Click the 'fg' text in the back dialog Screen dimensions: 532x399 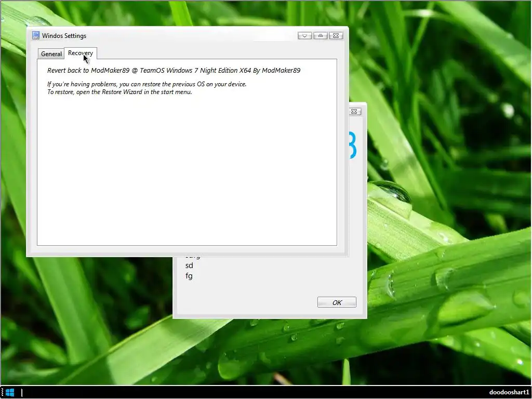click(189, 276)
